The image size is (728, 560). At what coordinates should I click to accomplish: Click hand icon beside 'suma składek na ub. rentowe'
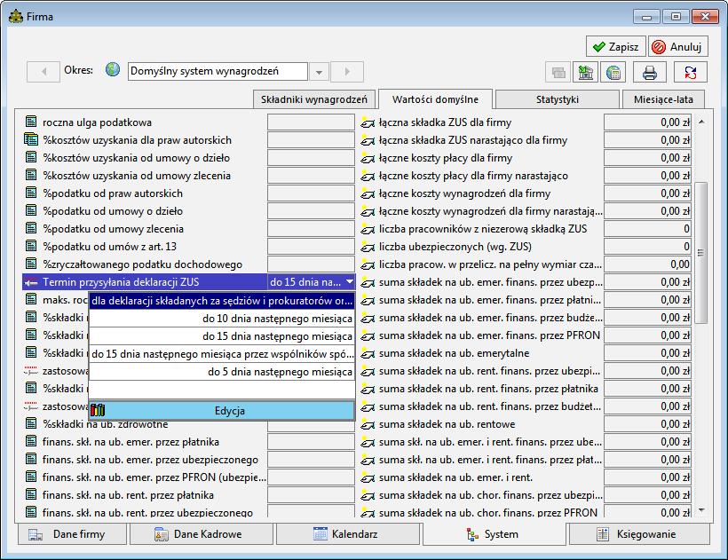(x=368, y=424)
